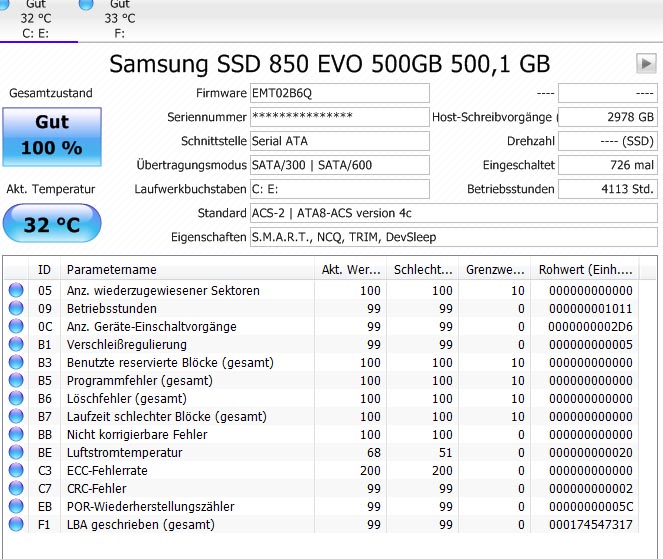Sort by the Akt. Wer... column header
This screenshot has width=663, height=559.
point(351,270)
